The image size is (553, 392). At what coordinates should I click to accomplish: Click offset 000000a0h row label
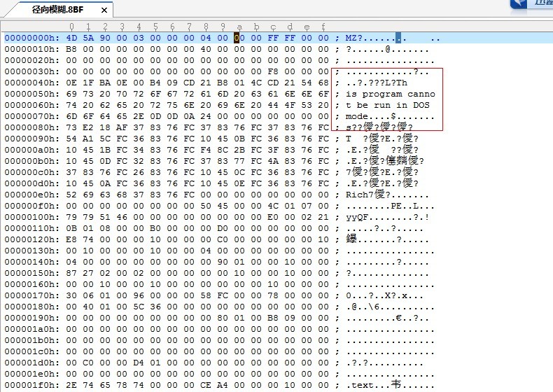32,150
